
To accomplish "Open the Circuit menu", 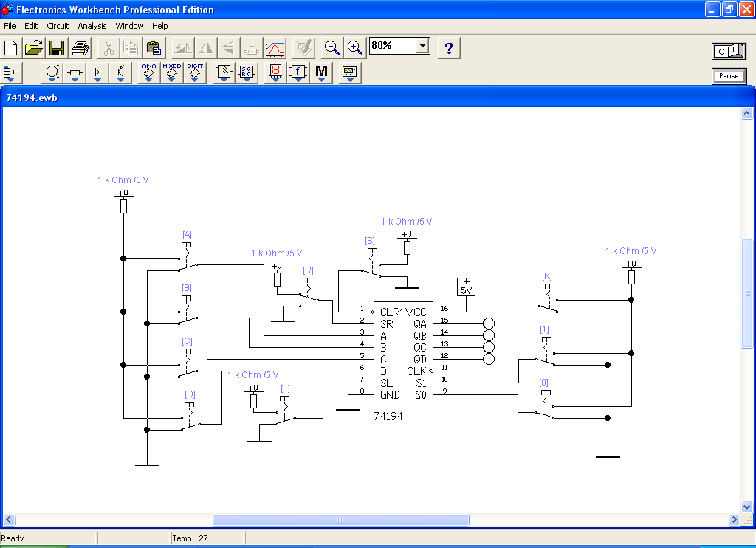I will 58,26.
